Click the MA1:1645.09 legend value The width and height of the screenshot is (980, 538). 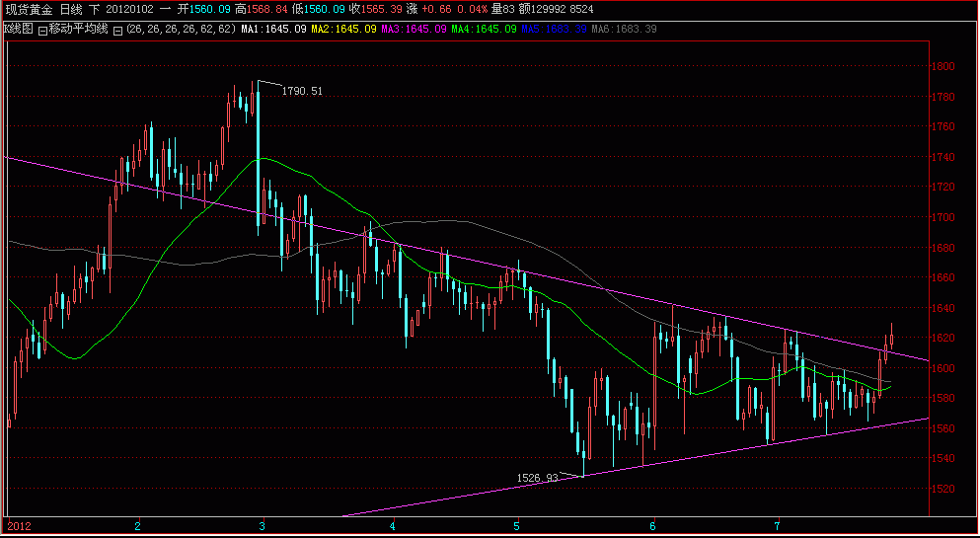click(273, 30)
